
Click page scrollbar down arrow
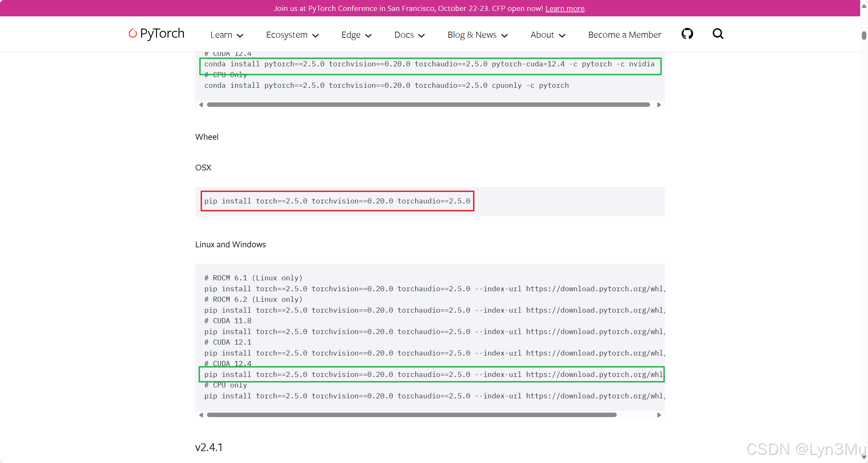click(864, 458)
